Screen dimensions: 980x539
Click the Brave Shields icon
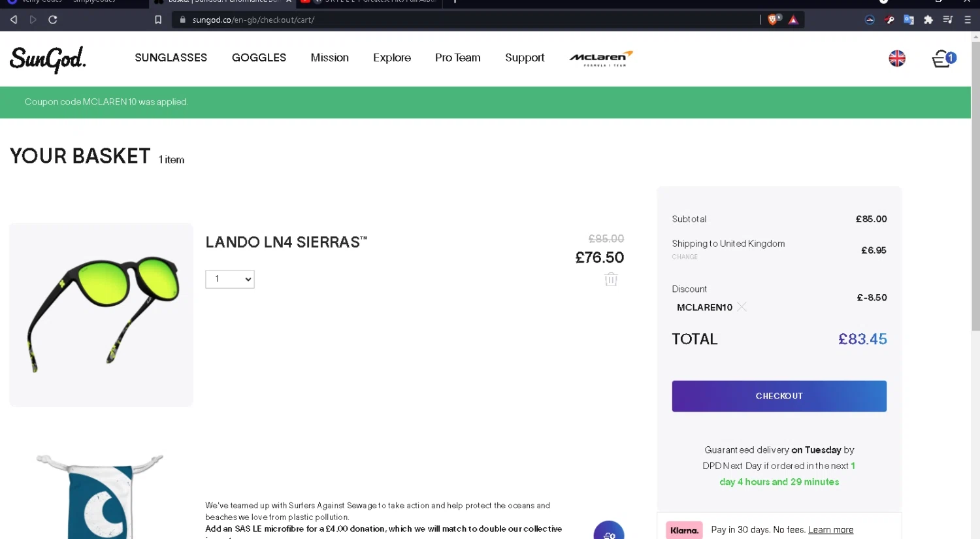(774, 20)
